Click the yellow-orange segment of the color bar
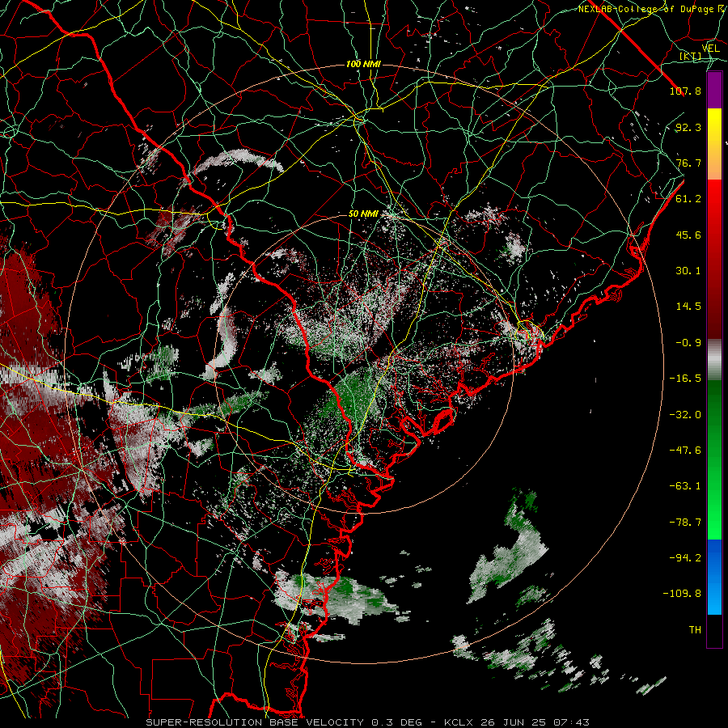The image size is (728, 728). click(714, 144)
